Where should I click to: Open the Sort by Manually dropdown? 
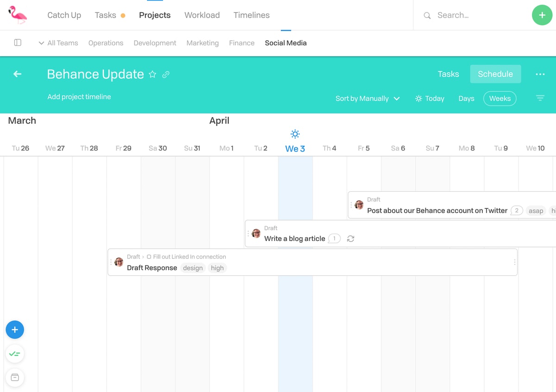pos(367,98)
